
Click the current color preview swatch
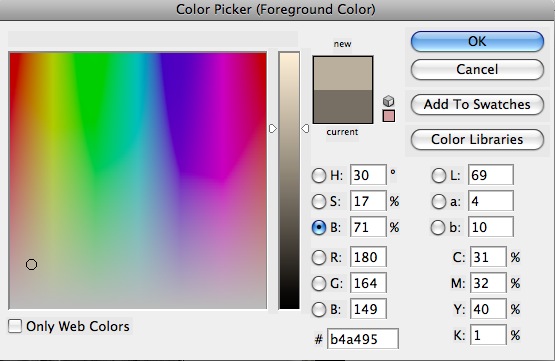(343, 106)
